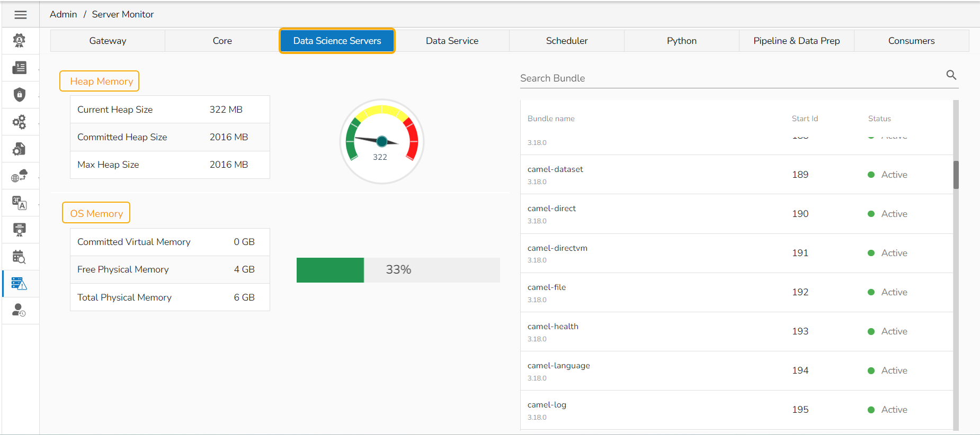Click the shield lock security icon
The height and width of the screenshot is (435, 980).
tap(20, 95)
